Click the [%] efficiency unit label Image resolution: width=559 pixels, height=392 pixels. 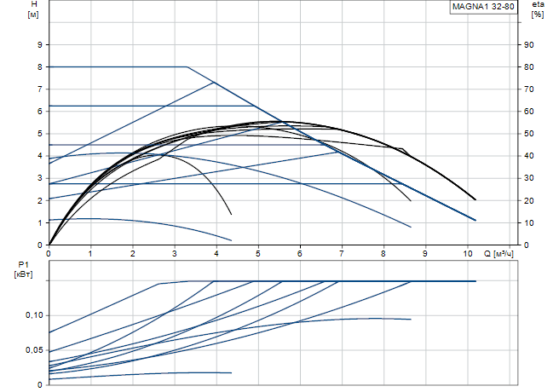point(538,14)
